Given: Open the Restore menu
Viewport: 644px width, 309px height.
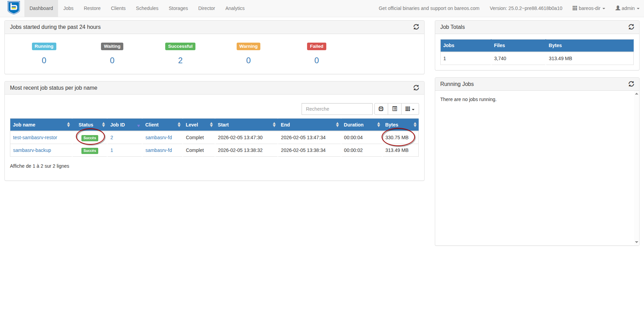Looking at the screenshot, I should pyautogui.click(x=92, y=8).
